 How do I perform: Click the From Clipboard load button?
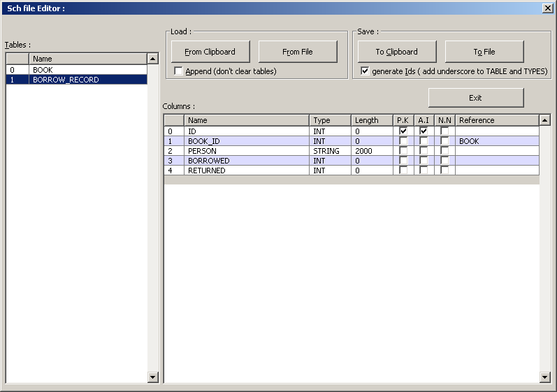point(210,52)
